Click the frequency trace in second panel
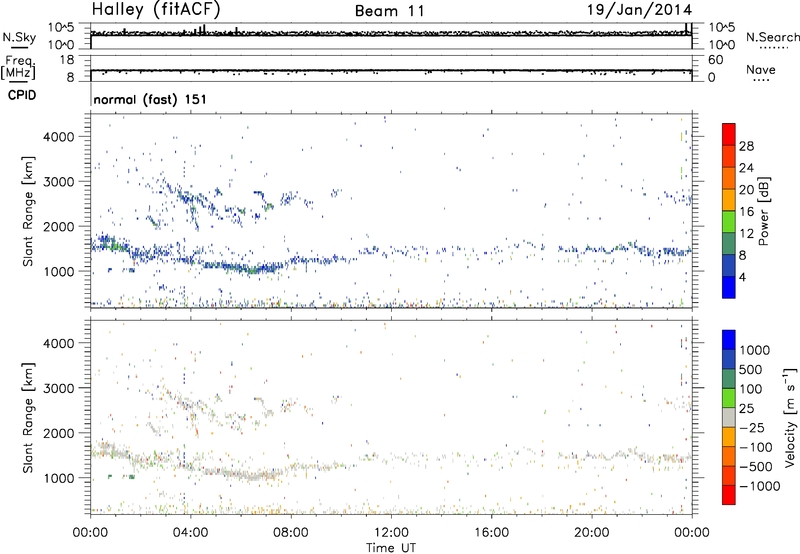The image size is (800, 554). point(391,70)
